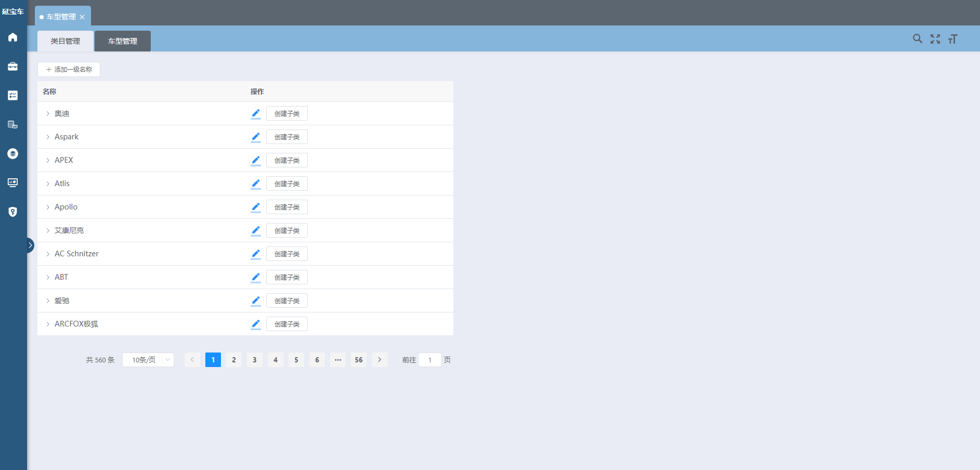This screenshot has width=980, height=470.
Task: Expand the ARCFOX极狐 row
Action: point(48,324)
